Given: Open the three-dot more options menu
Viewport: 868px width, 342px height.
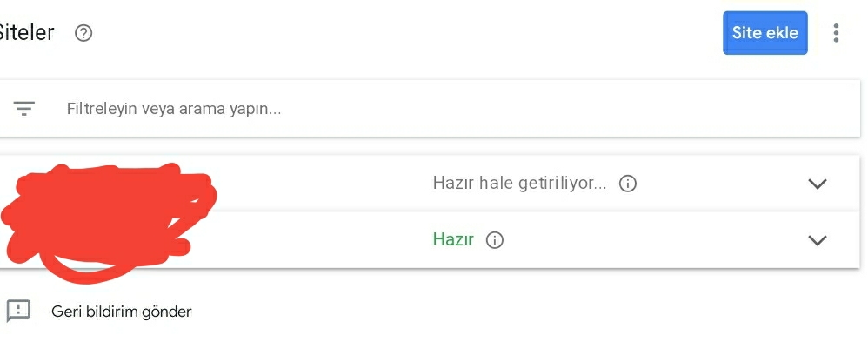Looking at the screenshot, I should pyautogui.click(x=836, y=33).
